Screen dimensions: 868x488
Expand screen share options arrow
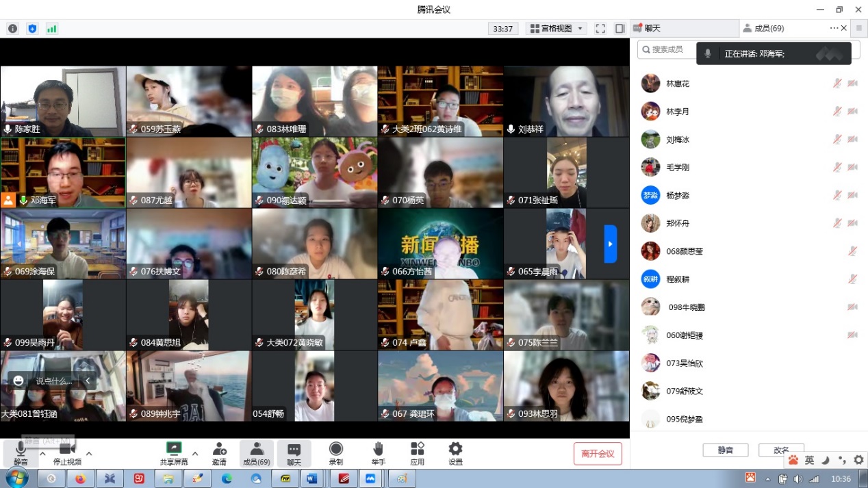point(195,453)
